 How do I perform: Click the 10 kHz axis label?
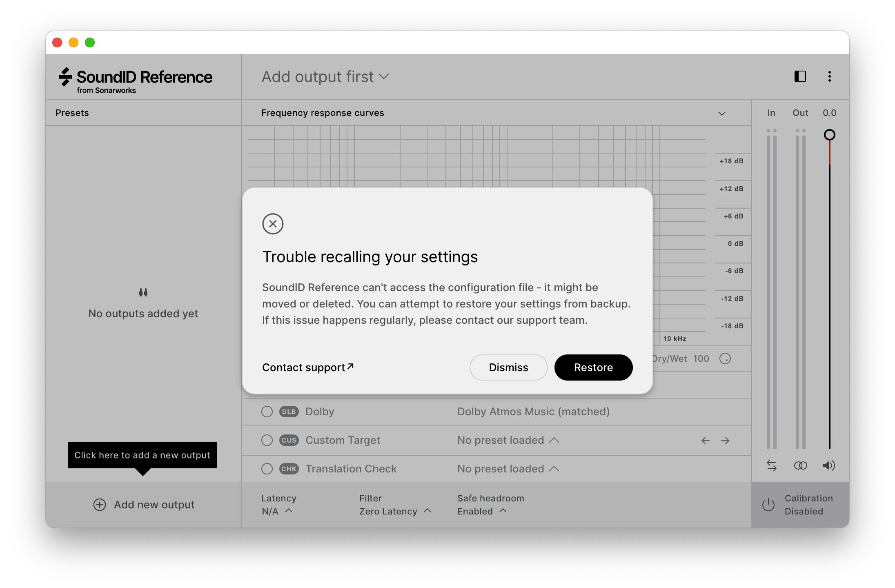[675, 339]
